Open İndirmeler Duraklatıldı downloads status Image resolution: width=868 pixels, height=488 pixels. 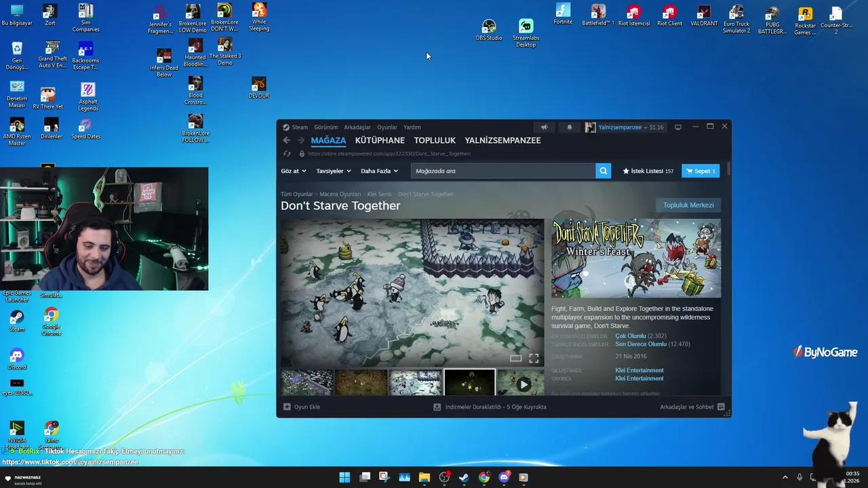pyautogui.click(x=490, y=407)
